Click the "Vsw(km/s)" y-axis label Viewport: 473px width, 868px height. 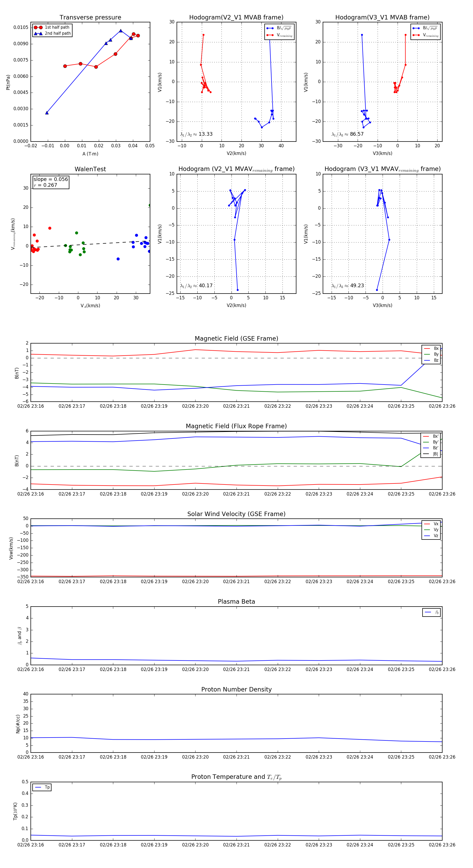tap(11, 549)
